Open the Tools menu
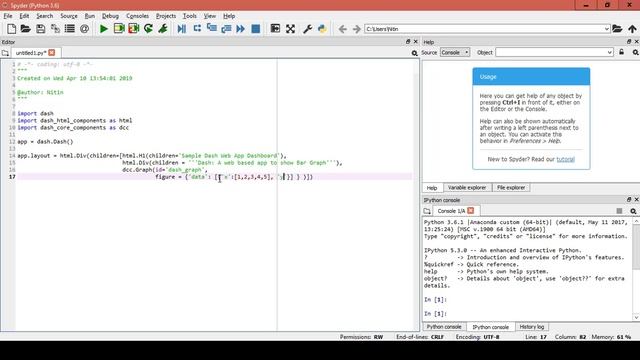The height and width of the screenshot is (360, 640). (x=189, y=16)
